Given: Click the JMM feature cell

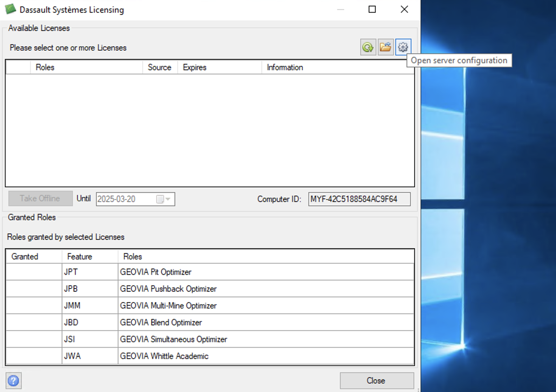Looking at the screenshot, I should coord(90,305).
